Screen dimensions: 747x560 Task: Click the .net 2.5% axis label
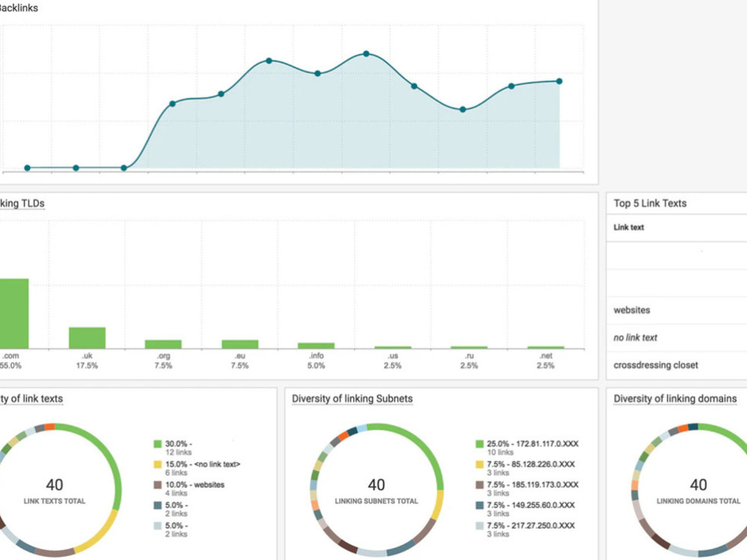pyautogui.click(x=545, y=361)
